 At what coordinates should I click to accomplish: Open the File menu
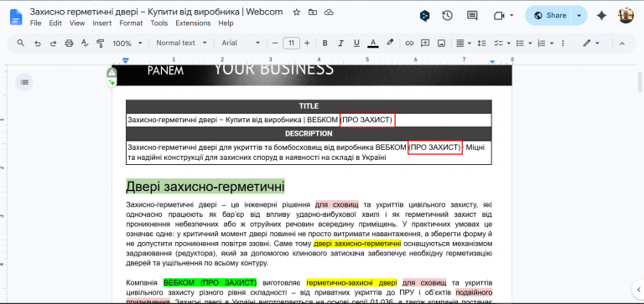36,23
